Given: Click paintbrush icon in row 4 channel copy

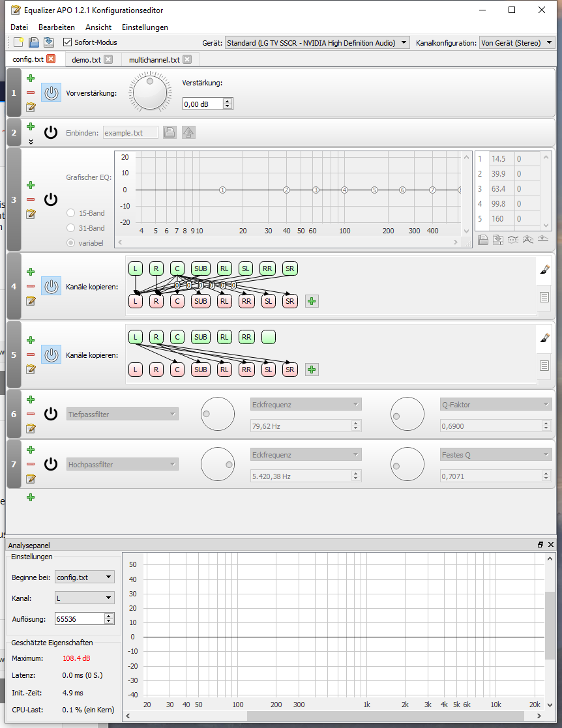Looking at the screenshot, I should pyautogui.click(x=544, y=268).
